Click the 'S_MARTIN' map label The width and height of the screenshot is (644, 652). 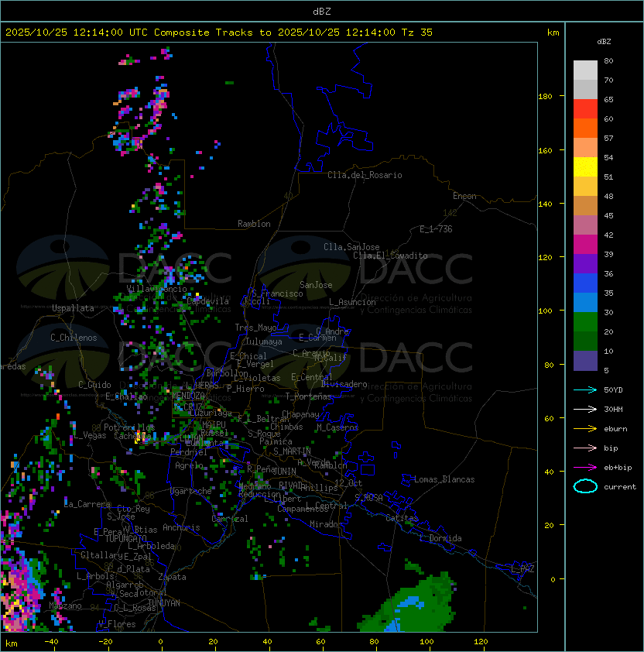click(x=293, y=451)
